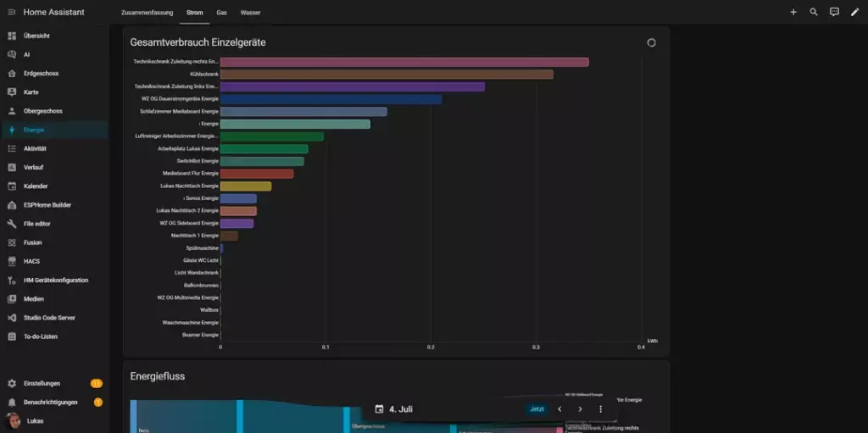Open the Obergeschoss person icon
The image size is (868, 433).
tap(12, 111)
